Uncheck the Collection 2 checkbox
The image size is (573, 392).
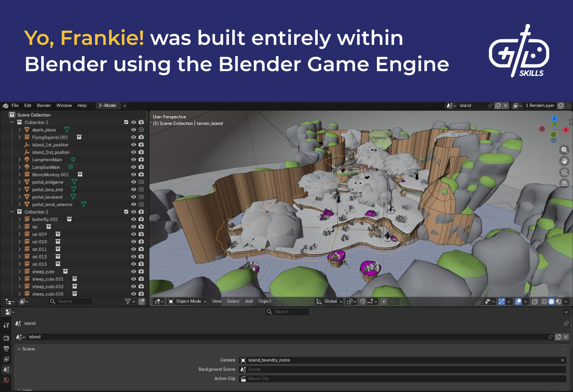click(x=126, y=212)
